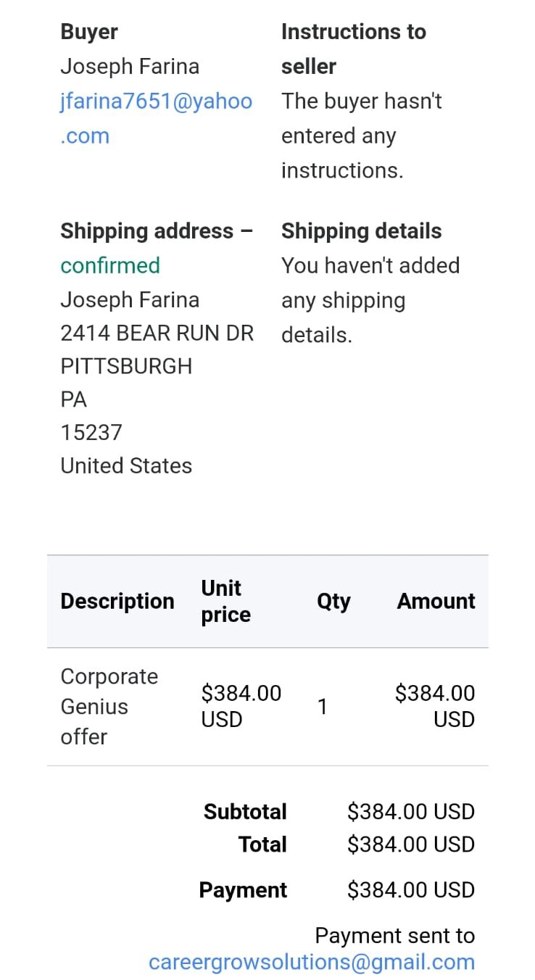The width and height of the screenshot is (535, 980).
Task: Click the Description column header
Action: tap(117, 601)
